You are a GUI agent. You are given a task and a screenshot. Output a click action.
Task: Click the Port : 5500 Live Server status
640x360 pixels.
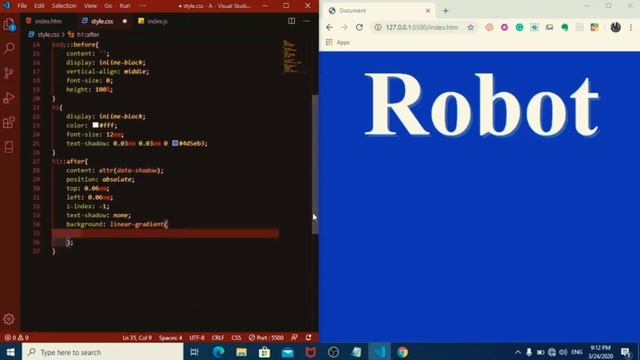[x=266, y=338]
